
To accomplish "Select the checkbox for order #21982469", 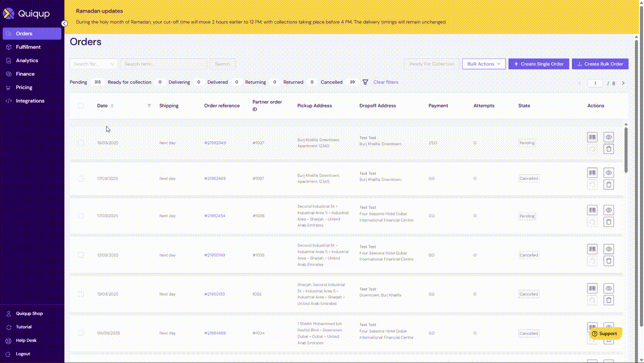I will pyautogui.click(x=81, y=179).
